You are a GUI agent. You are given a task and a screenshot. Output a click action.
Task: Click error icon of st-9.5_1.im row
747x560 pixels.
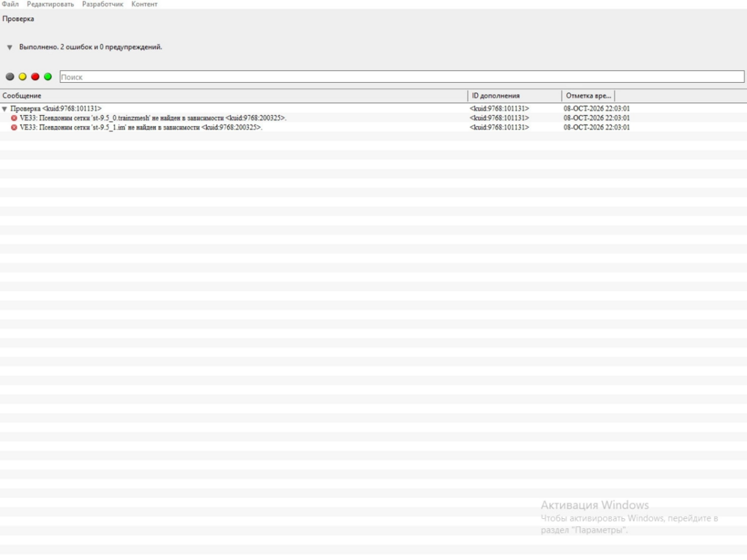[14, 128]
